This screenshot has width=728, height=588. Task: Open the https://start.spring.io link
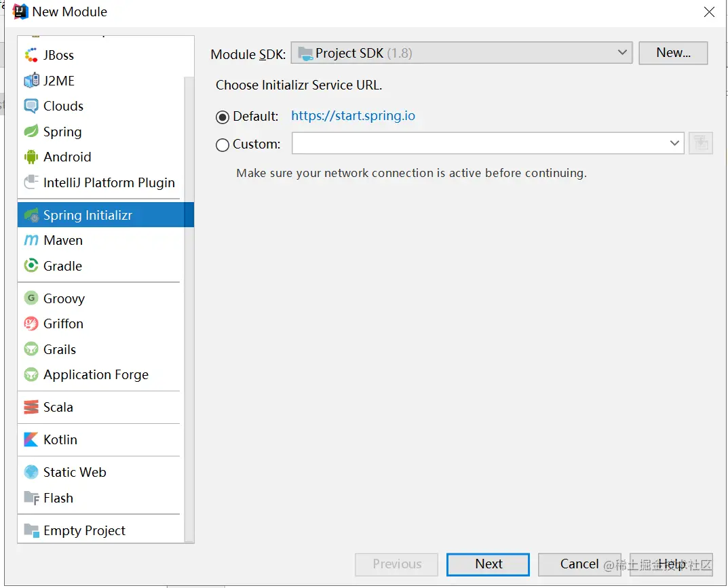[x=353, y=115]
